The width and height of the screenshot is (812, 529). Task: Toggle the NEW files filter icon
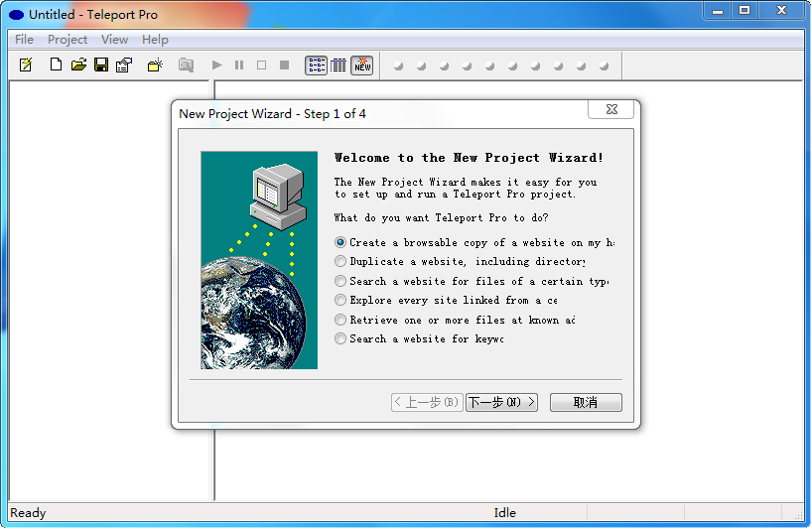point(362,66)
